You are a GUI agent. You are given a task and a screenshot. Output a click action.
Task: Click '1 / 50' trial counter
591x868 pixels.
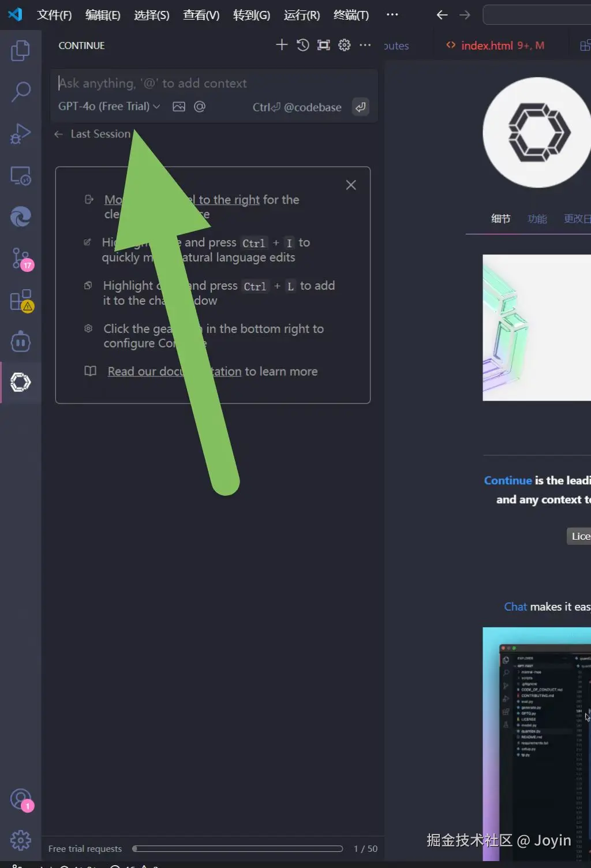(x=365, y=849)
